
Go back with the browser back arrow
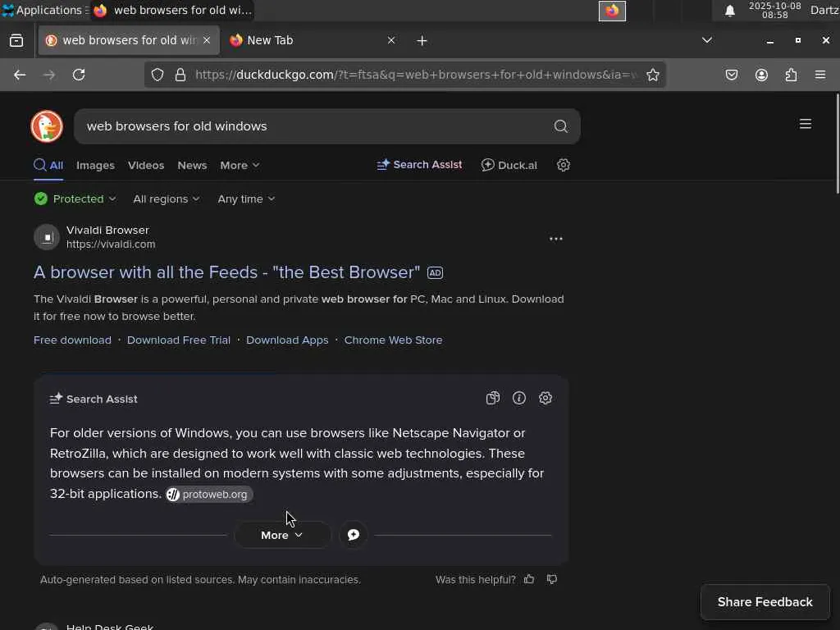tap(20, 75)
